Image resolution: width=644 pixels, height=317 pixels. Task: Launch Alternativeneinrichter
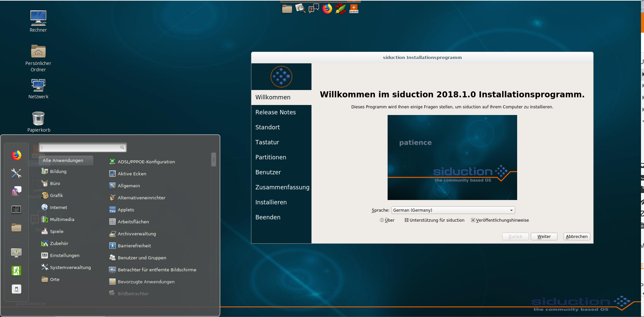tap(137, 198)
